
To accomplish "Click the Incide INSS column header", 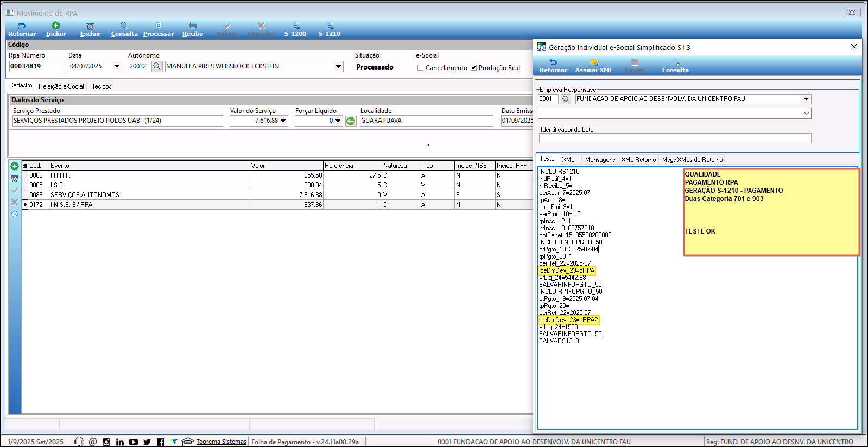I will pos(474,166).
